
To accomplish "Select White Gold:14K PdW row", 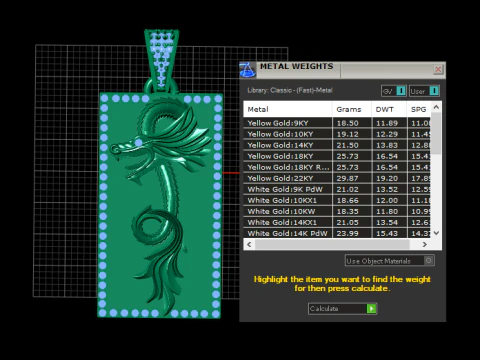I will point(337,233).
